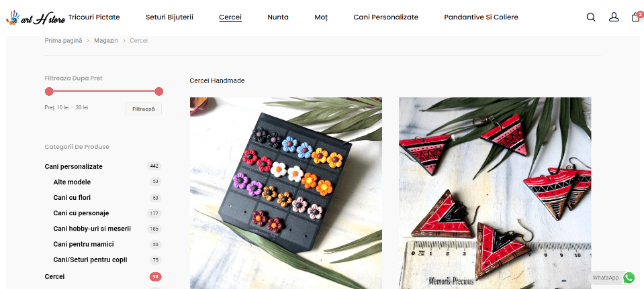This screenshot has width=644, height=289.
Task: Click the WhatsApp chat icon
Action: (629, 278)
